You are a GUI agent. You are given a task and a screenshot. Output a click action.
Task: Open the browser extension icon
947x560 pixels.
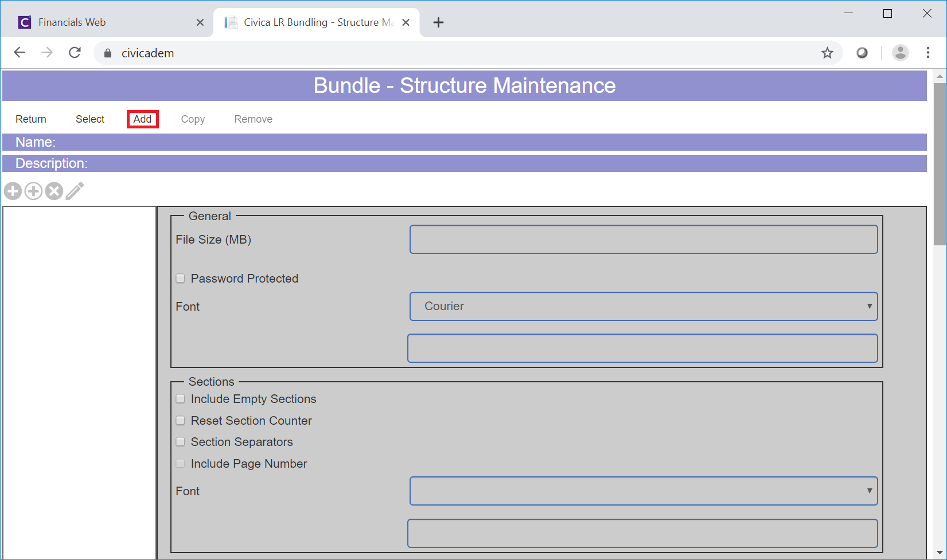862,53
